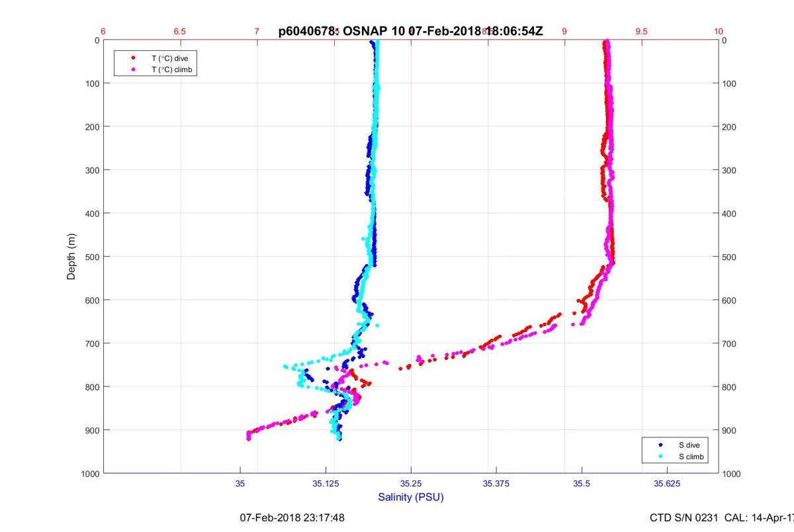Click depth tick '700' on the right axis
This screenshot has height=532, width=794.
tap(730, 343)
